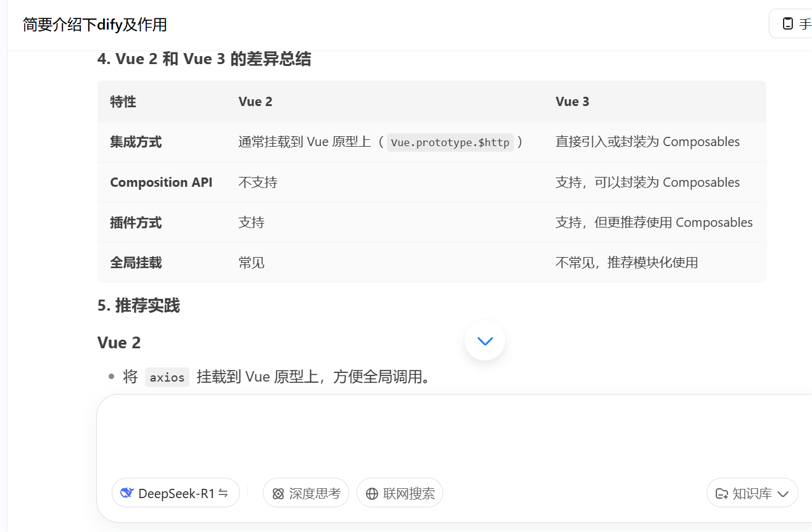Click the swap arrows icon beside DeepSeek-R1
The image size is (812, 532).
point(223,493)
